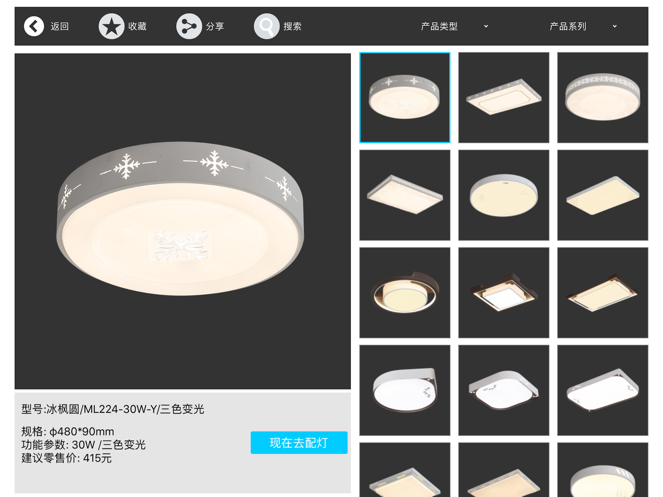This screenshot has height=497, width=663.
Task: Select the round lamp with patterned rim thumbnail
Action: [x=603, y=98]
